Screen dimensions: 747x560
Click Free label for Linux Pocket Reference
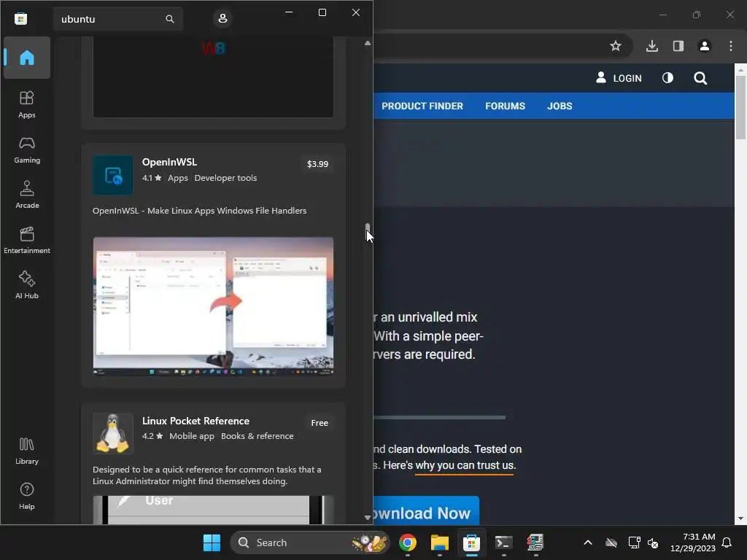(x=320, y=423)
